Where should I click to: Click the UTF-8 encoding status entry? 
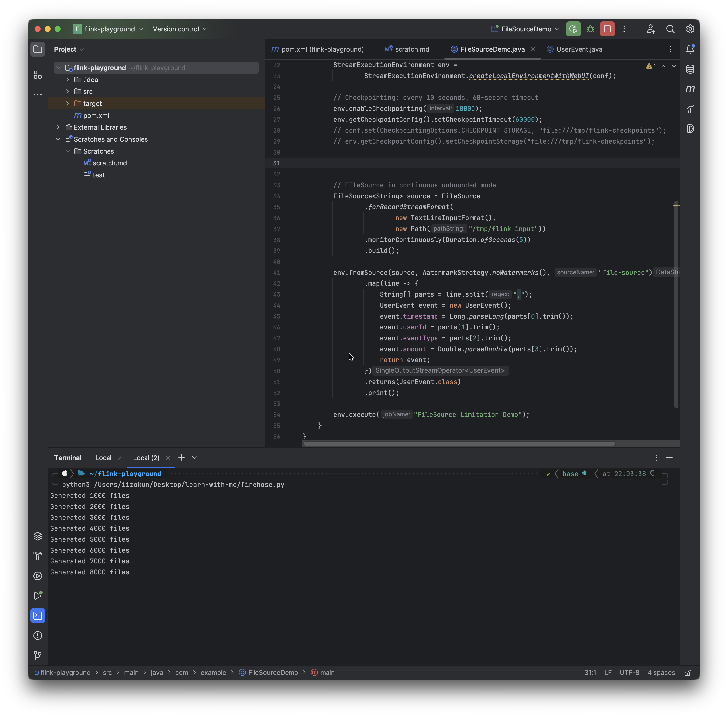629,673
